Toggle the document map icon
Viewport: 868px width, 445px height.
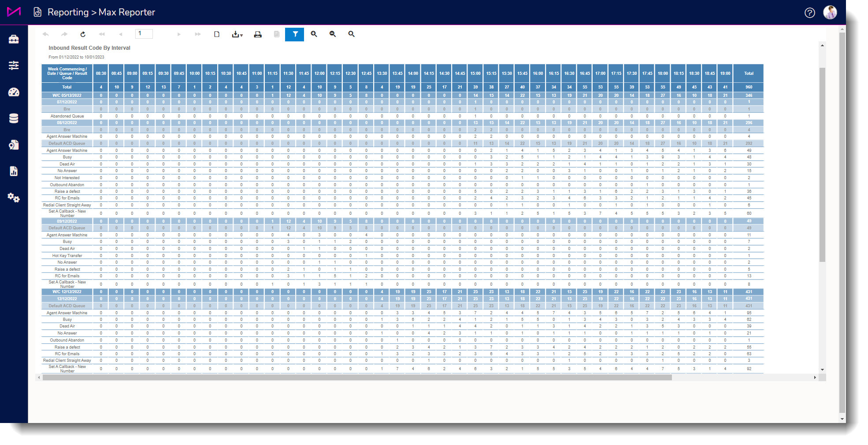[x=277, y=34]
